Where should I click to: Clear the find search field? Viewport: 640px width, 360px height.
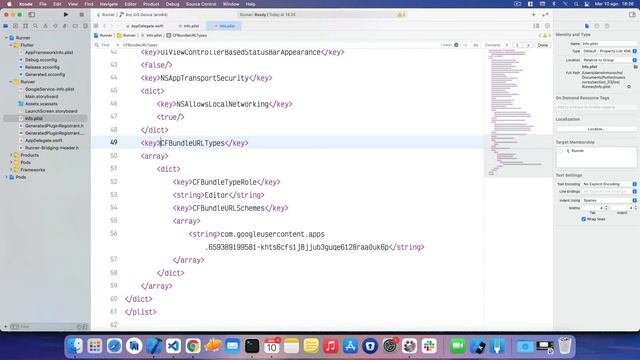[x=456, y=45]
